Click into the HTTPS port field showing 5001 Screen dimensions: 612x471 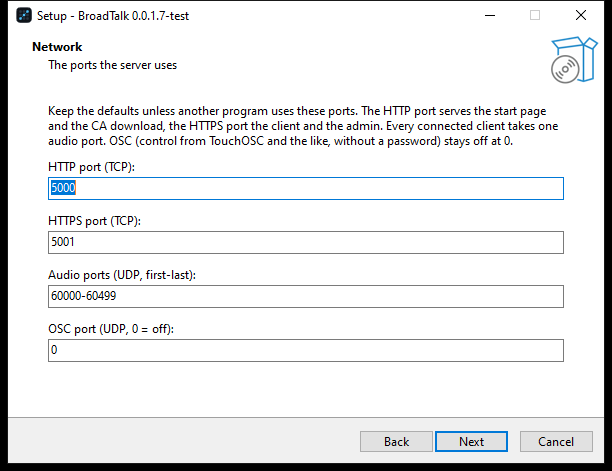[306, 242]
